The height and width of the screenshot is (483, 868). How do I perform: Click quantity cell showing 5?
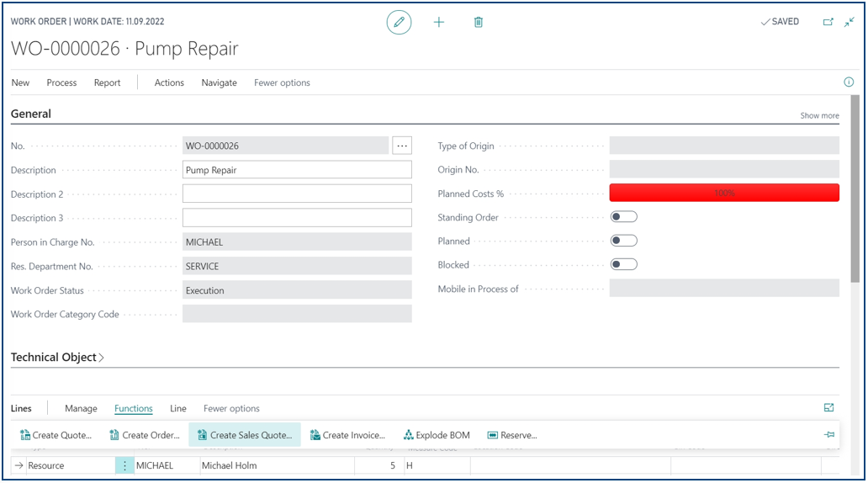378,465
